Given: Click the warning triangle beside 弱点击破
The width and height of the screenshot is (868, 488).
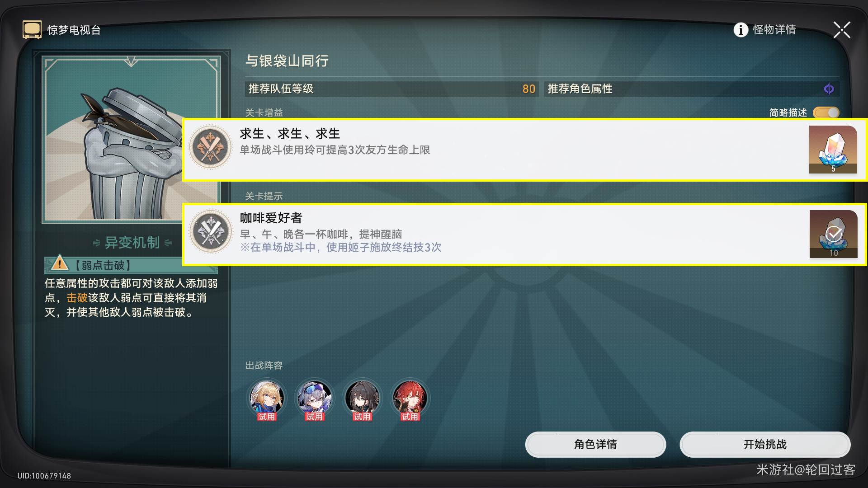Looking at the screenshot, I should [x=60, y=263].
